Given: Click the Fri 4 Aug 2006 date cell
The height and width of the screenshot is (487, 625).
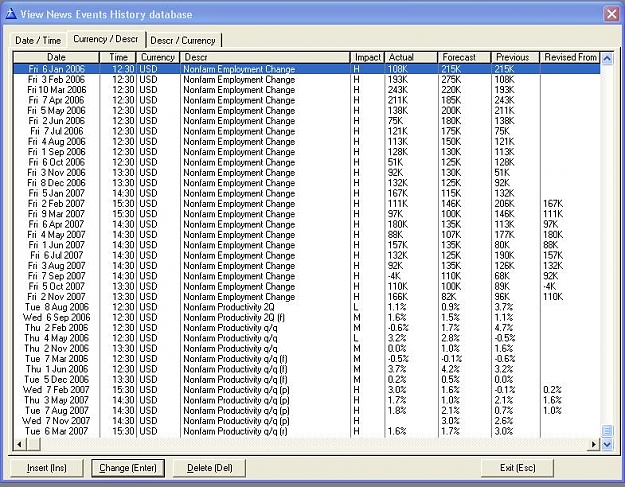Looking at the screenshot, I should (x=56, y=141).
